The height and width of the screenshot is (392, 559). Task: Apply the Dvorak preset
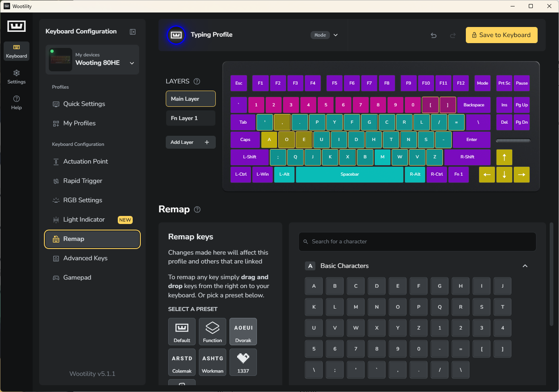click(243, 332)
